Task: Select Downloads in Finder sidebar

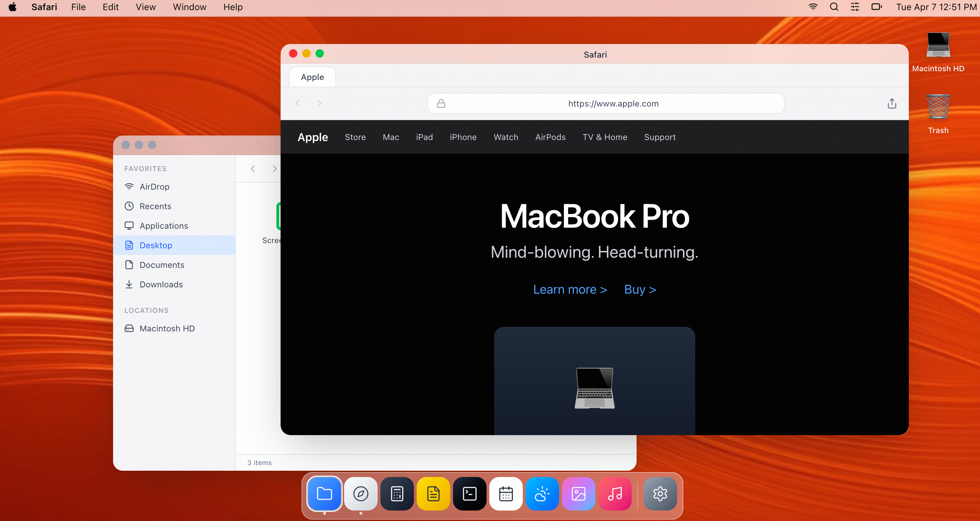Action: [x=174, y=284]
